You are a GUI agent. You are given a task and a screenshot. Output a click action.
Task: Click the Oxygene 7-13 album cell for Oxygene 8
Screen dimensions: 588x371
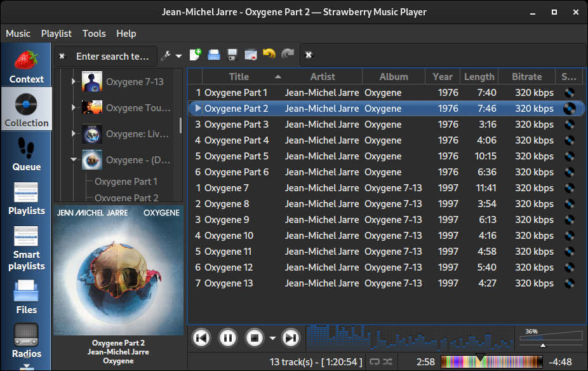(393, 204)
